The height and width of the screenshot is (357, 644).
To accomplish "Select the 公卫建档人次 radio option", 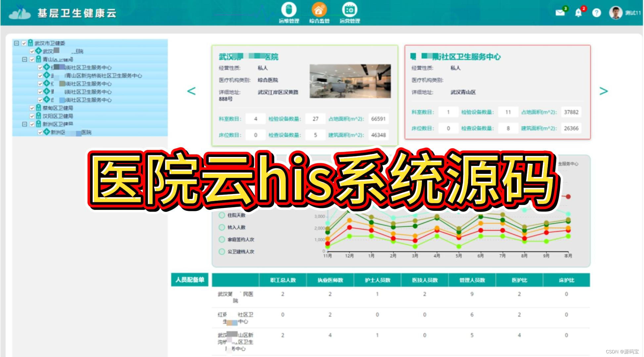I will coord(222,252).
